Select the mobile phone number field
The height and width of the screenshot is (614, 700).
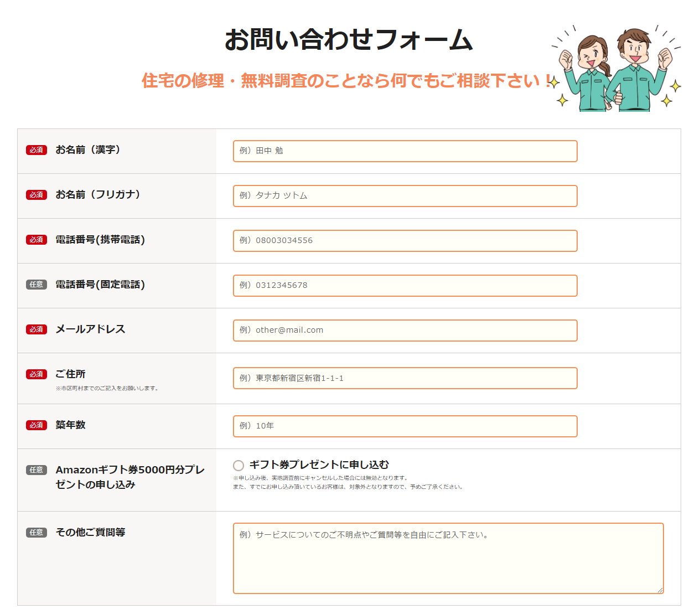pos(405,241)
